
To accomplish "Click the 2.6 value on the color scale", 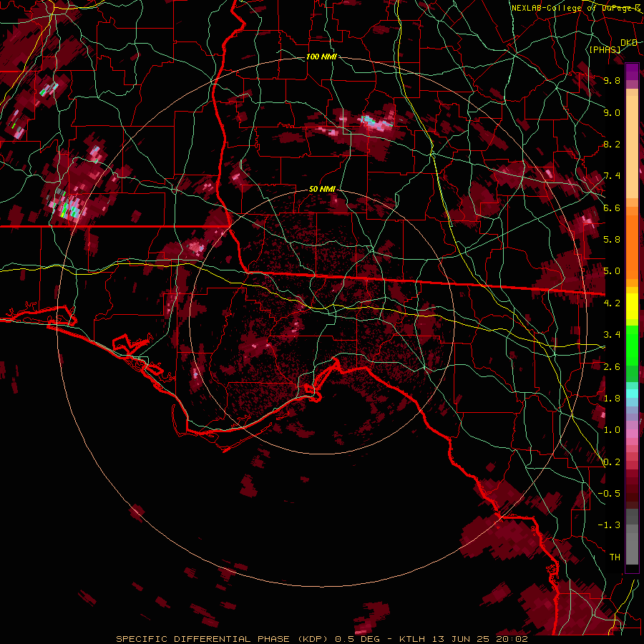I will [x=612, y=367].
